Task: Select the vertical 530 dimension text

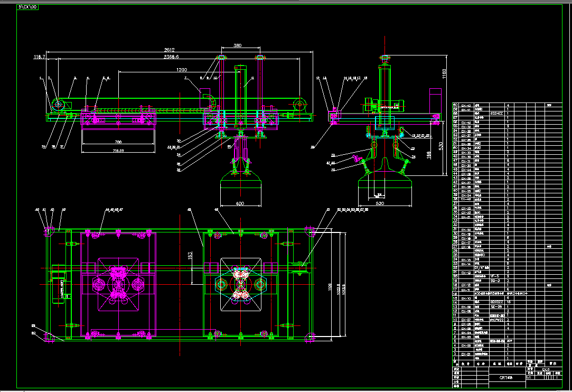Action: tap(440, 146)
